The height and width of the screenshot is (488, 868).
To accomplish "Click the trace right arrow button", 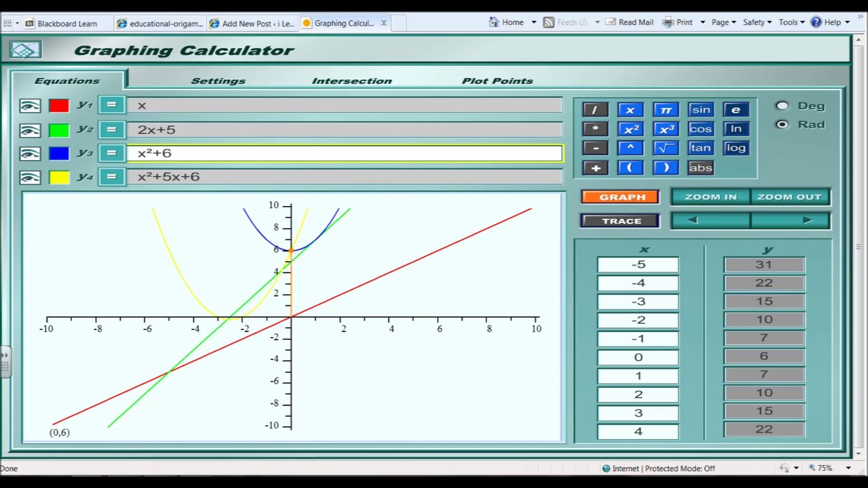I will (790, 220).
